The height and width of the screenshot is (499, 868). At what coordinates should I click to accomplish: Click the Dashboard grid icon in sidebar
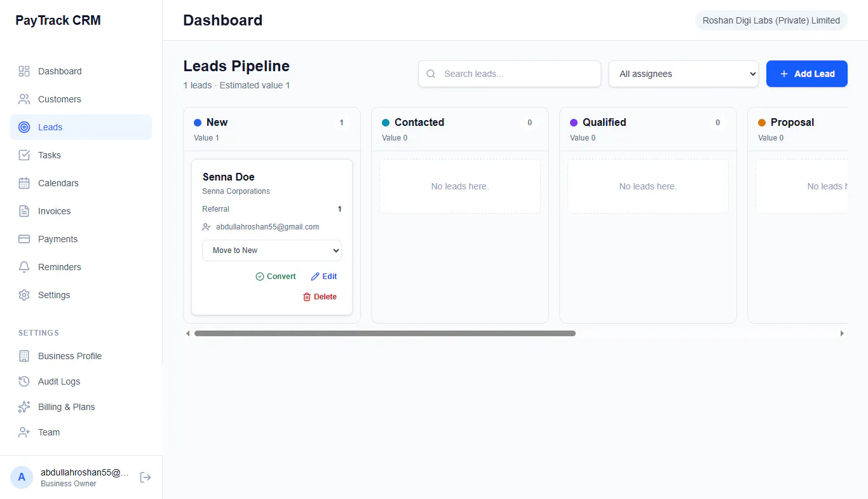coord(24,71)
